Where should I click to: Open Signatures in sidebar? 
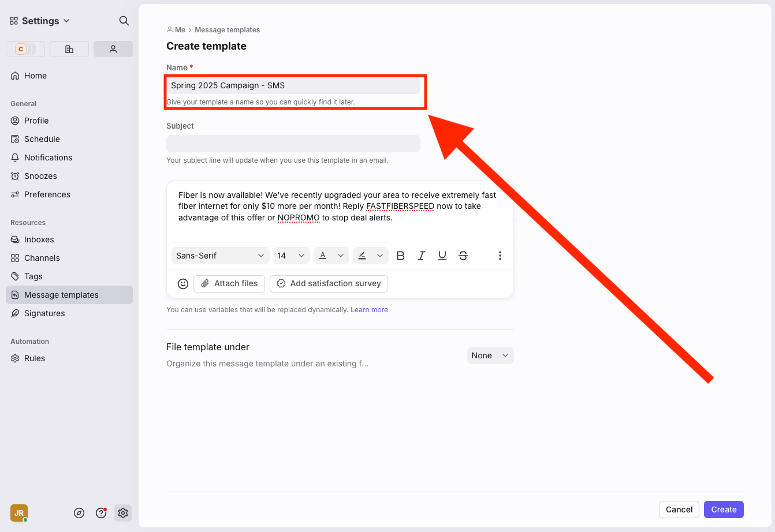click(x=44, y=313)
